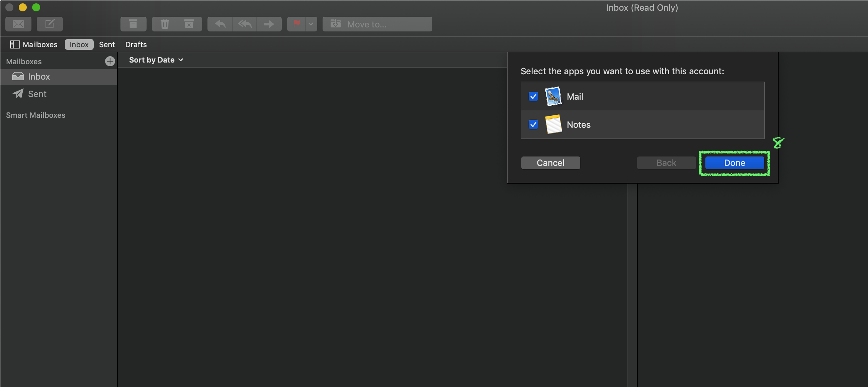This screenshot has height=387, width=868.
Task: Switch to the Sent favorites tab
Action: [107, 44]
